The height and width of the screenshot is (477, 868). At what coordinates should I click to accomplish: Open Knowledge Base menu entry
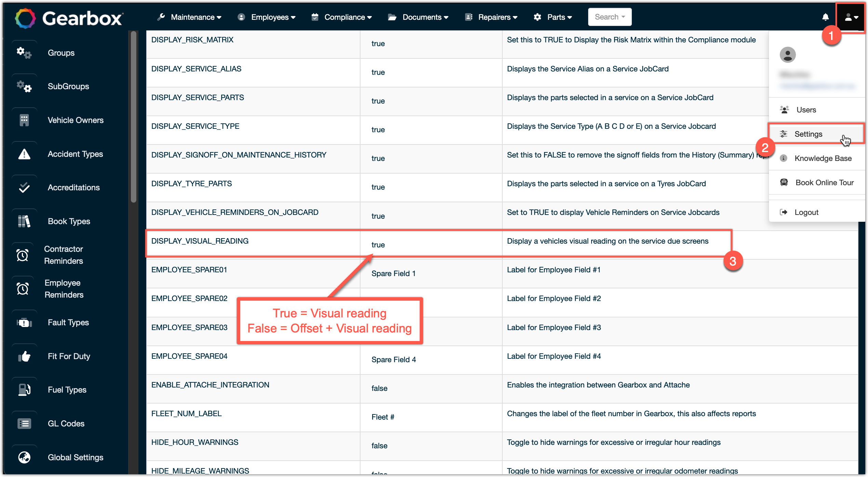click(817, 158)
